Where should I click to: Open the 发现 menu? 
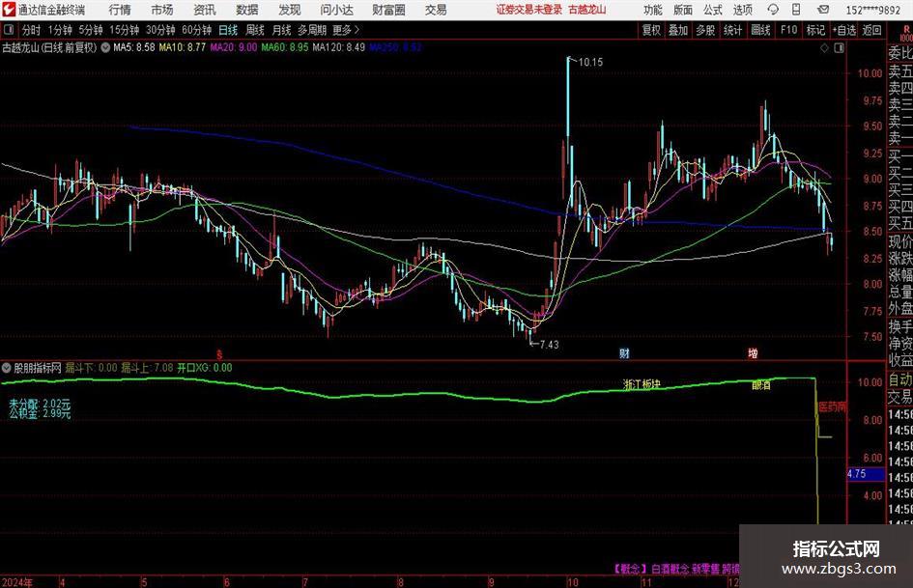(290, 10)
